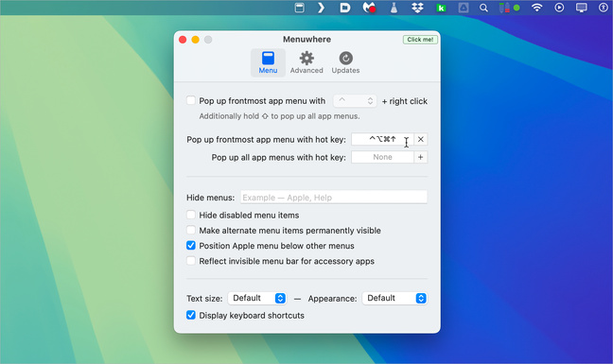Image resolution: width=613 pixels, height=364 pixels.
Task: Click the gray triangle drive menu bar icon
Action: [464, 8]
